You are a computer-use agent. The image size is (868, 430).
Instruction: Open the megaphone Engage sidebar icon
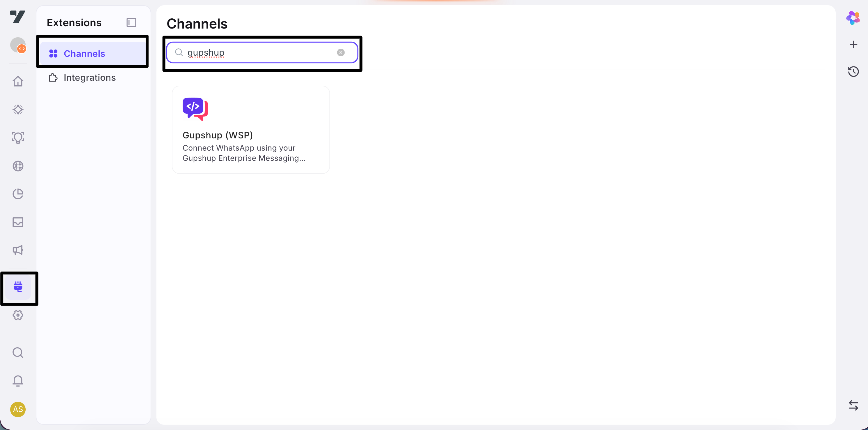[18, 250]
